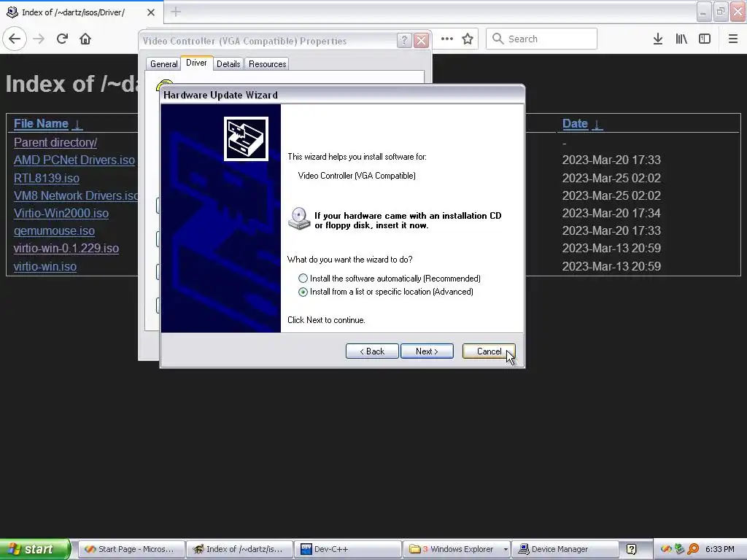
Task: Click the date 2023-Mar-13 20:59 for virtio-win.iso
Action: 611,266
